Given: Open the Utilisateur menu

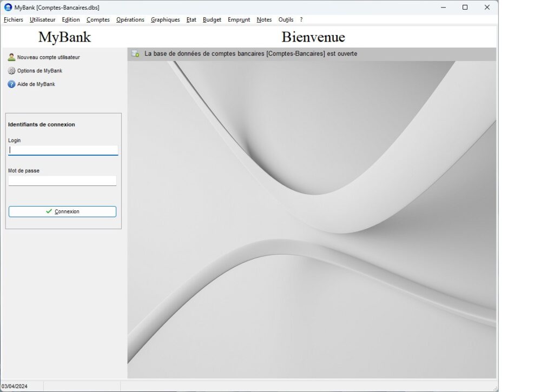Looking at the screenshot, I should [x=42, y=20].
